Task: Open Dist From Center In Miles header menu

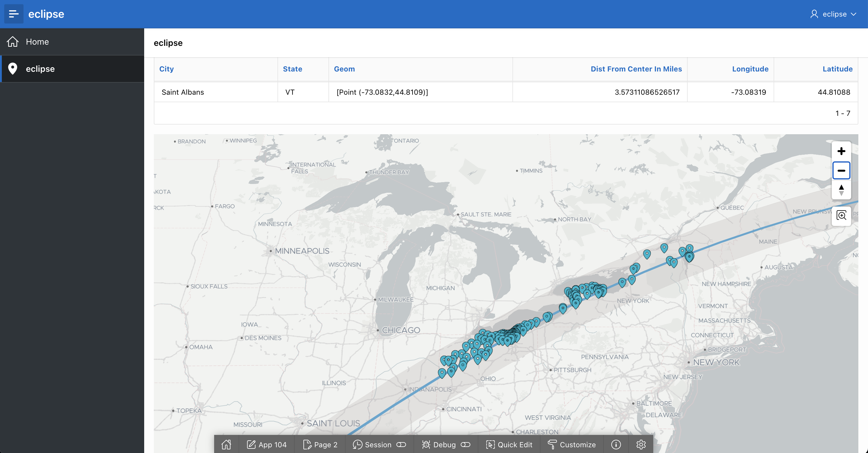Action: (x=636, y=69)
